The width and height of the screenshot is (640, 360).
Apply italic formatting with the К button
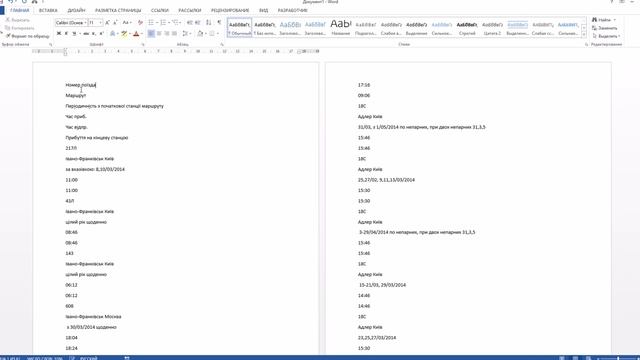(66, 33)
